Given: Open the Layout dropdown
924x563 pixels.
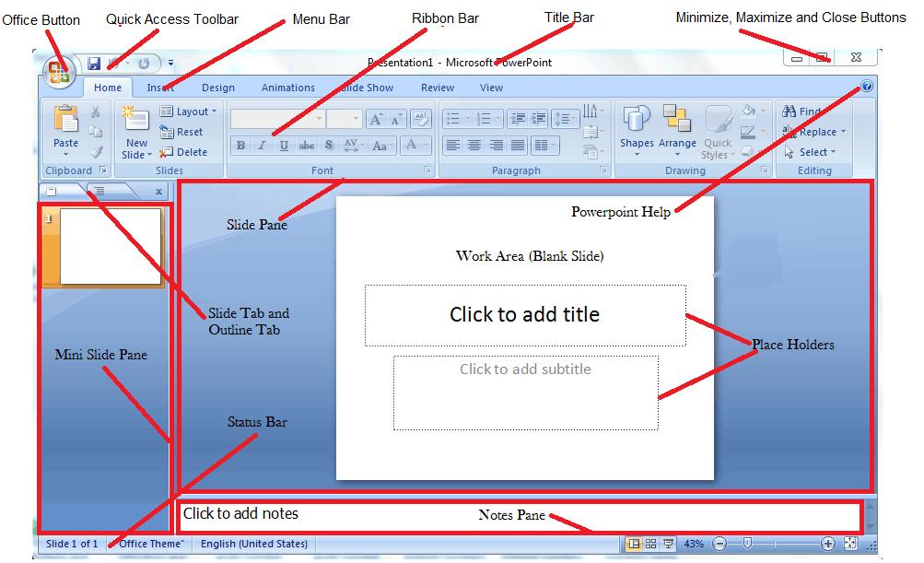Looking at the screenshot, I should point(189,111).
